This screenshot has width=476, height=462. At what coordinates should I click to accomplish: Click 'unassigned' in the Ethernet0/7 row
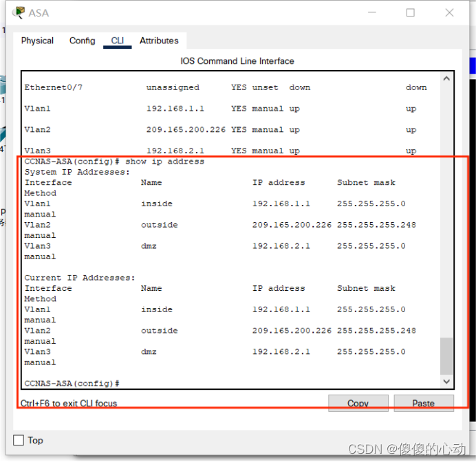click(173, 87)
